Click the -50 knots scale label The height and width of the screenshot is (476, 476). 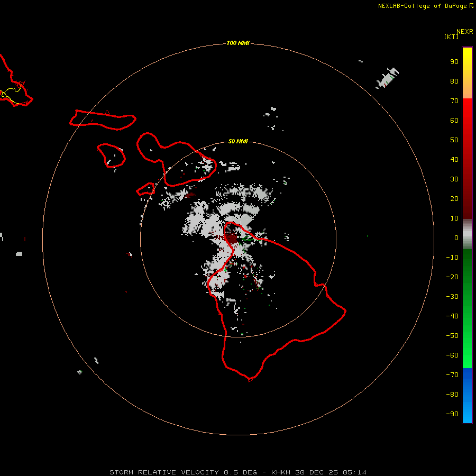(x=452, y=336)
